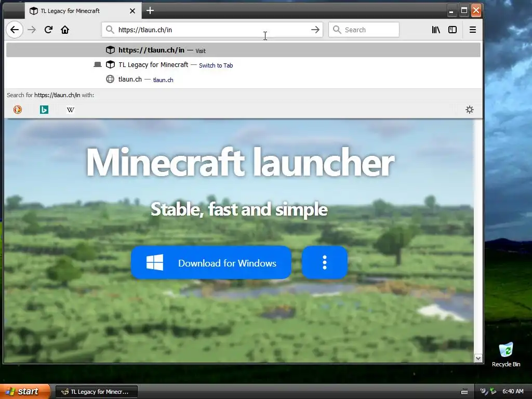Open the Recycle Bin desktop icon
The width and height of the screenshot is (532, 399).
pyautogui.click(x=506, y=355)
